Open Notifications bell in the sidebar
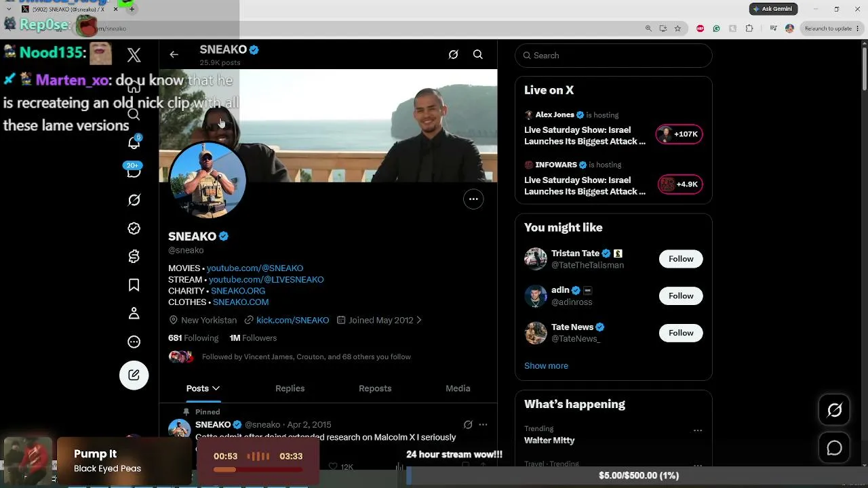The width and height of the screenshot is (868, 488). (134, 142)
